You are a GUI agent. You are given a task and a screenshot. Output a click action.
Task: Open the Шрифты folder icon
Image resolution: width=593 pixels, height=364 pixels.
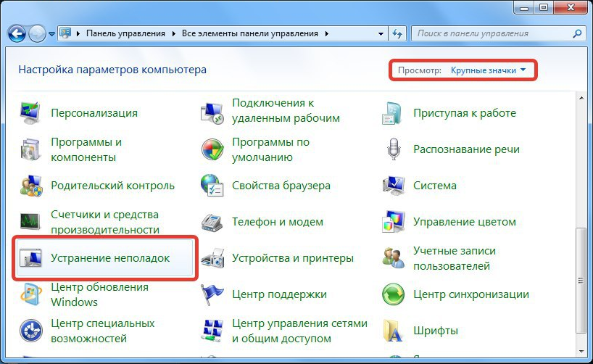click(394, 331)
